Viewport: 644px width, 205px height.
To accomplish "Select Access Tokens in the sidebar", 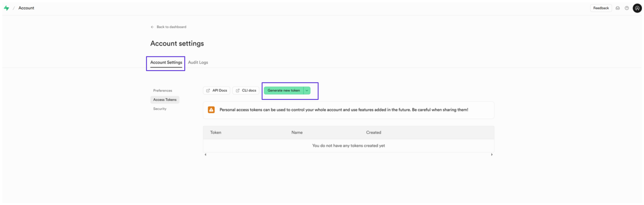I will pos(165,100).
